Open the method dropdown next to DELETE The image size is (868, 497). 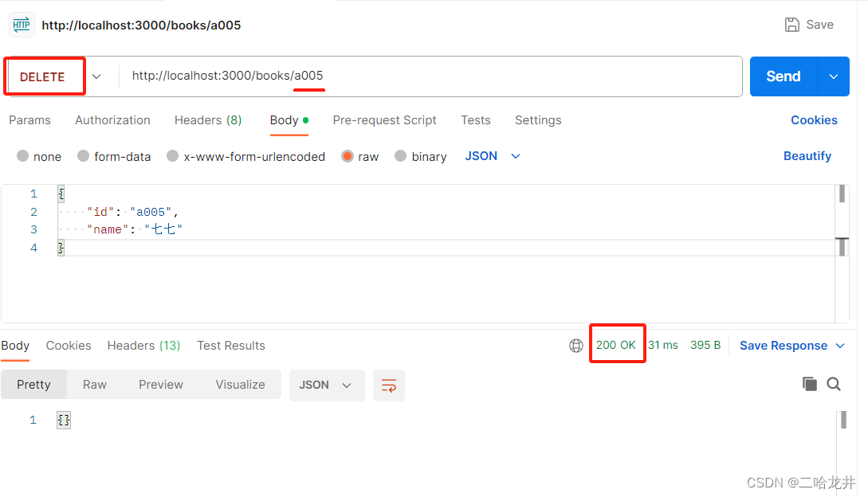[x=96, y=76]
